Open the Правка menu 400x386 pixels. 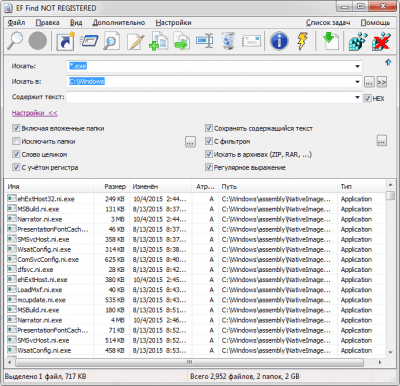[47, 23]
